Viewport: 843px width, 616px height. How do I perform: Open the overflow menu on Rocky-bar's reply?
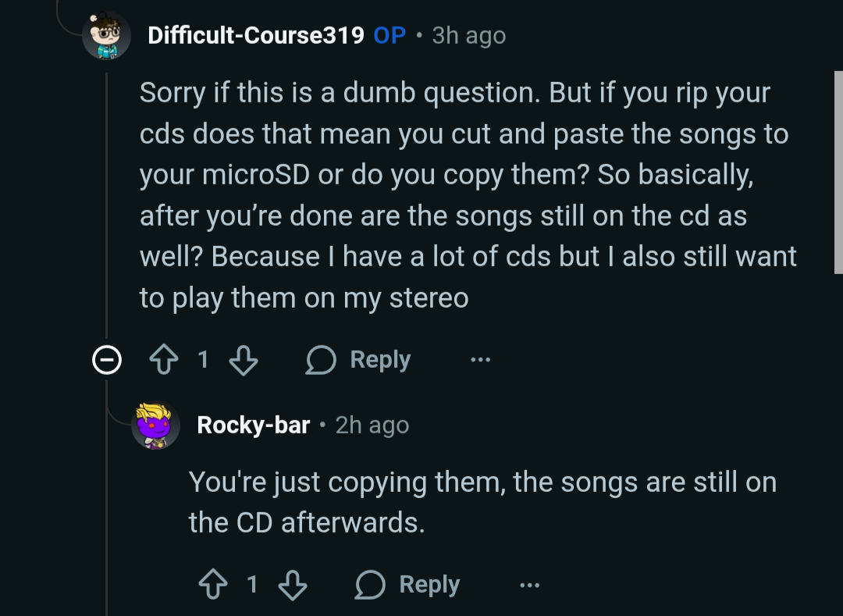click(x=530, y=583)
